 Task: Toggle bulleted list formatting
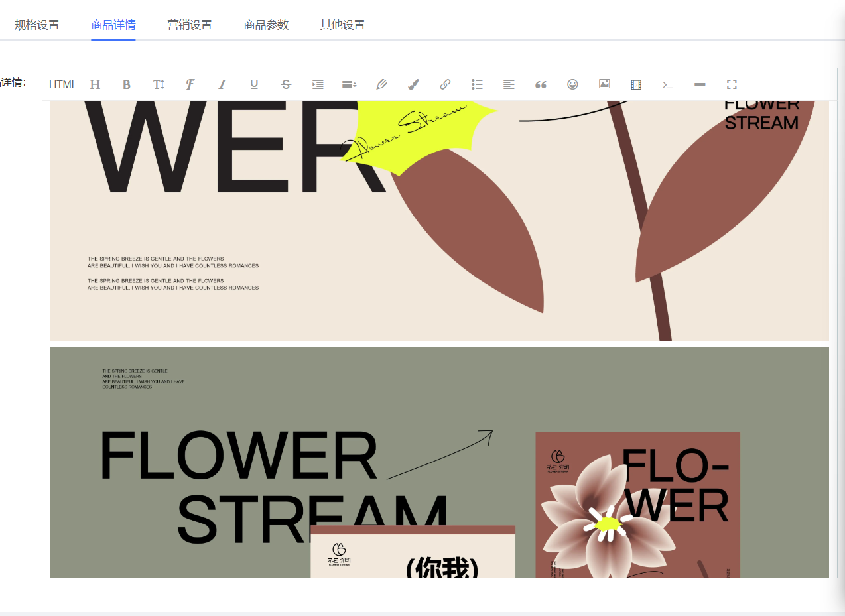click(x=477, y=84)
